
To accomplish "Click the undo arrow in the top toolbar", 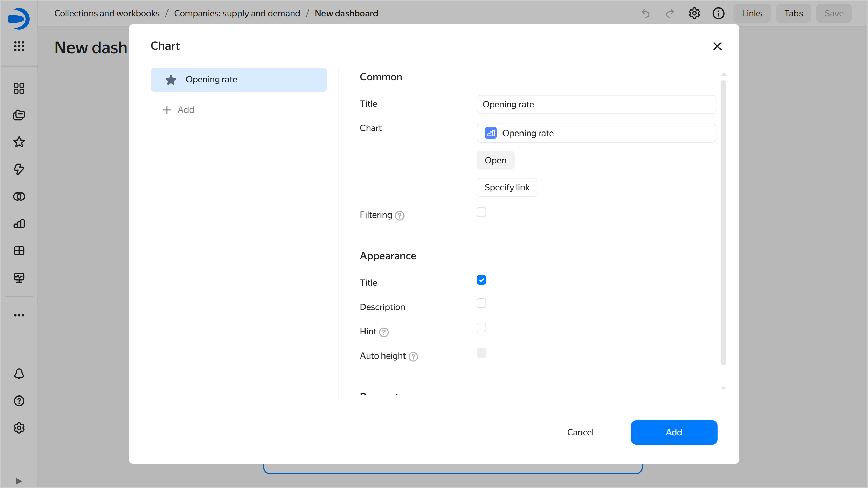I will pos(646,13).
